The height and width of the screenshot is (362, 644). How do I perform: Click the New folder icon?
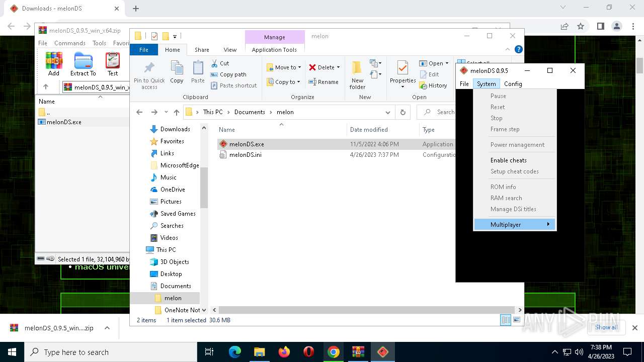pos(357,68)
